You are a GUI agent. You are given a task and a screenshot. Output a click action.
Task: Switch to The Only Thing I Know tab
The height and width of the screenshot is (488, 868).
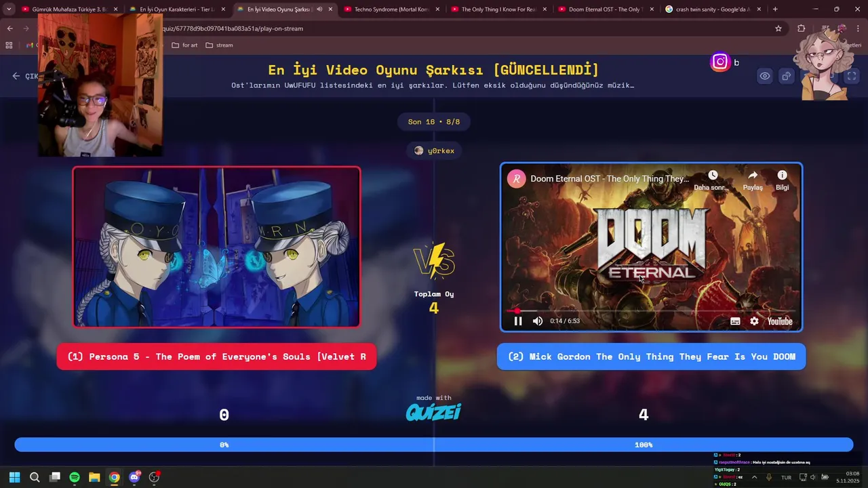[498, 9]
